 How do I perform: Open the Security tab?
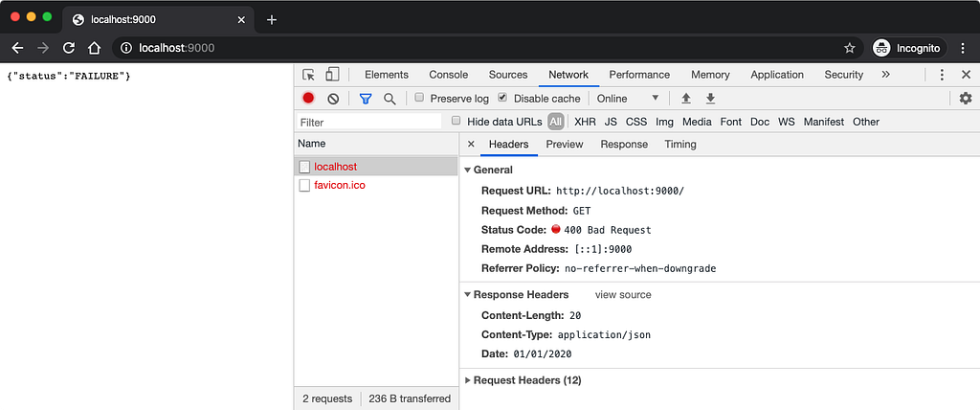(844, 75)
